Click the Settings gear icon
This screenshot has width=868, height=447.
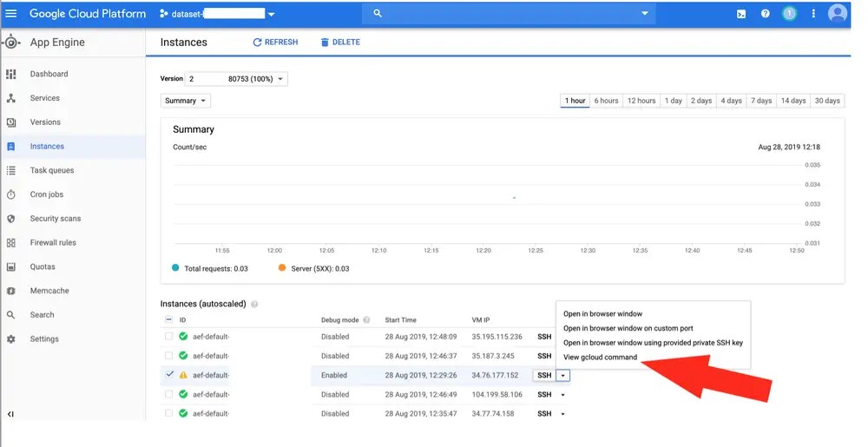(x=11, y=339)
